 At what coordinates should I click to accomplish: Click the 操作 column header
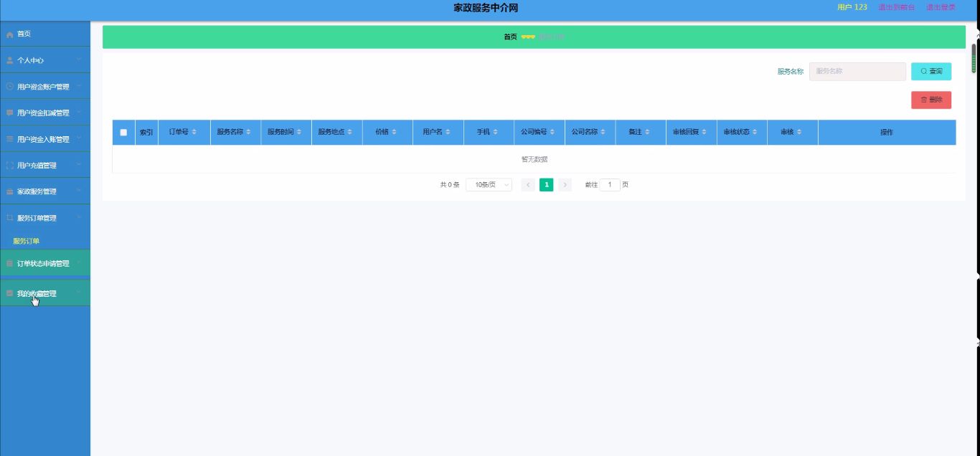pyautogui.click(x=887, y=132)
